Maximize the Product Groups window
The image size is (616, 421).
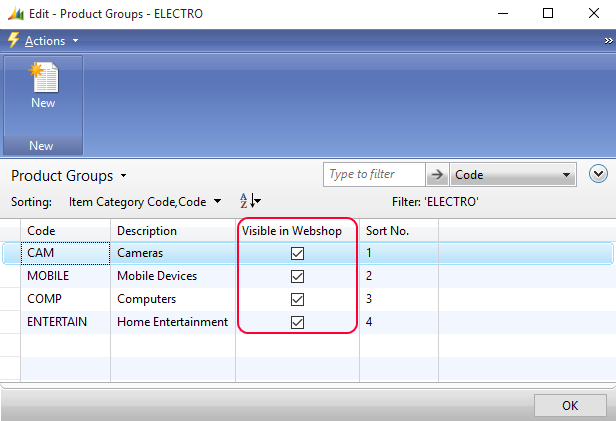[x=548, y=13]
